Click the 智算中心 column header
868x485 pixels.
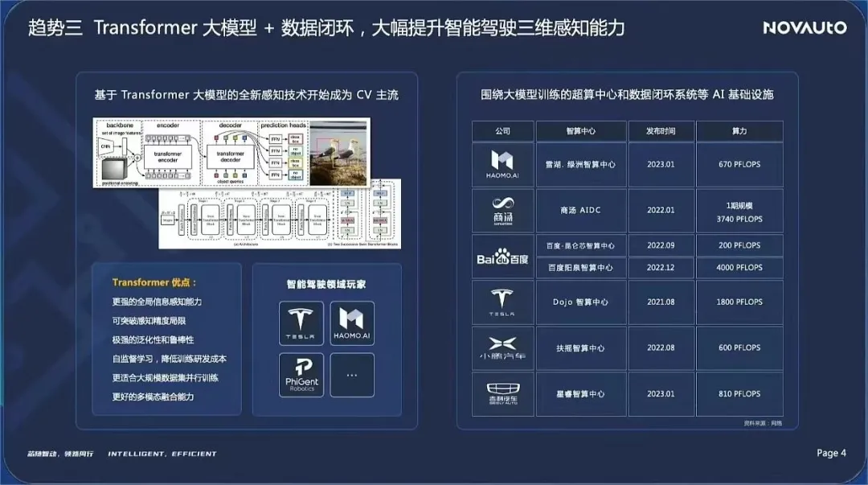581,131
